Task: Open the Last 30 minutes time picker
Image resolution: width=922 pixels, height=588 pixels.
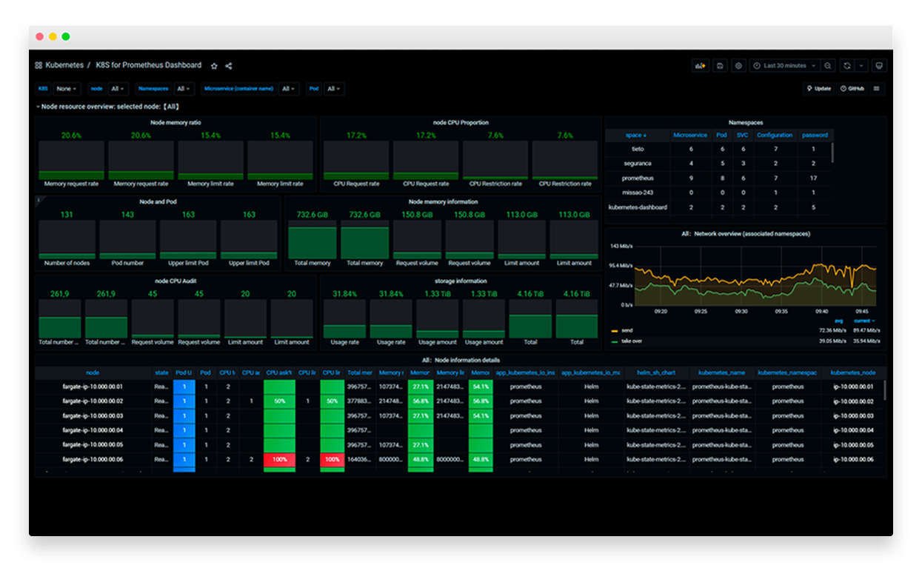Action: [779, 65]
